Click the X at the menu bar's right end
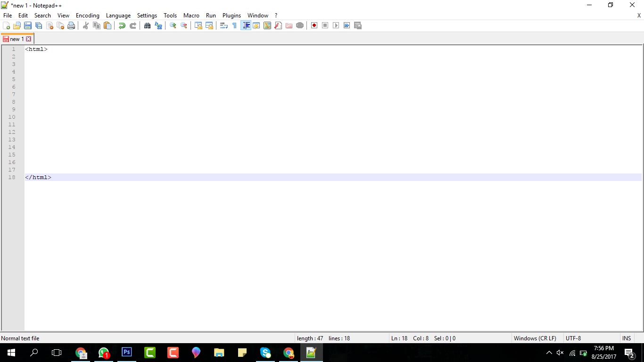 (x=639, y=16)
